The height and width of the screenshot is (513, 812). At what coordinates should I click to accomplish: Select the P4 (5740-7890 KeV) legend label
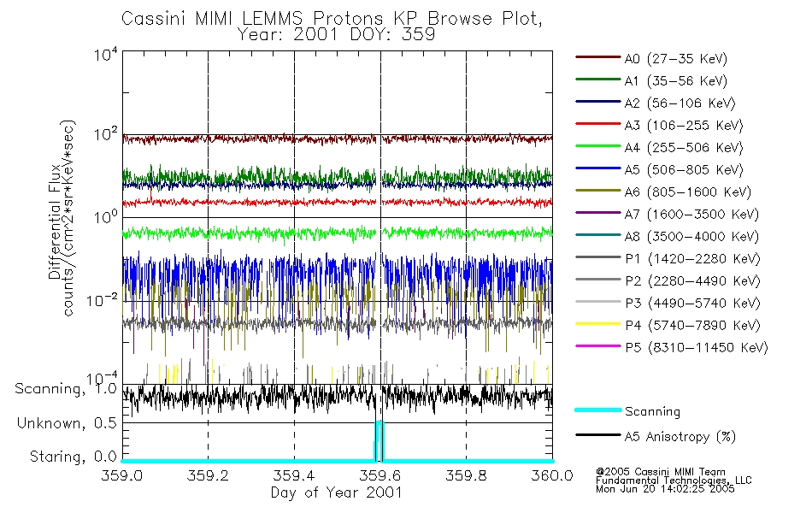692,326
